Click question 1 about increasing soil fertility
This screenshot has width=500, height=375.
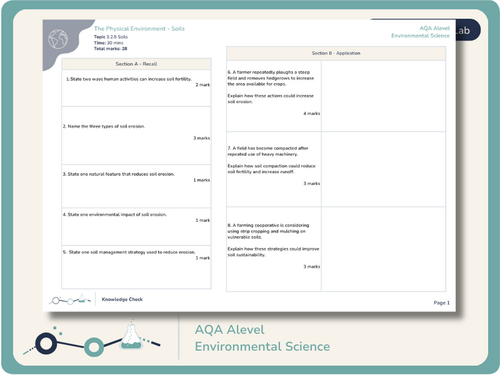point(129,79)
